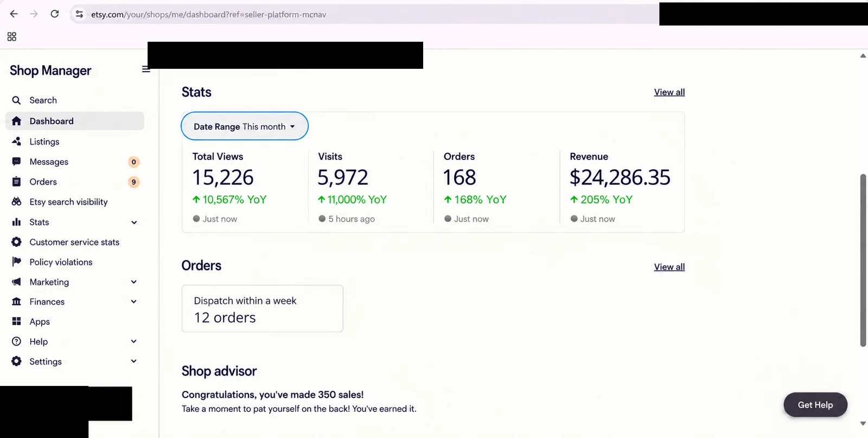This screenshot has width=868, height=438.
Task: Click the Messages speech bubble icon
Action: click(17, 162)
